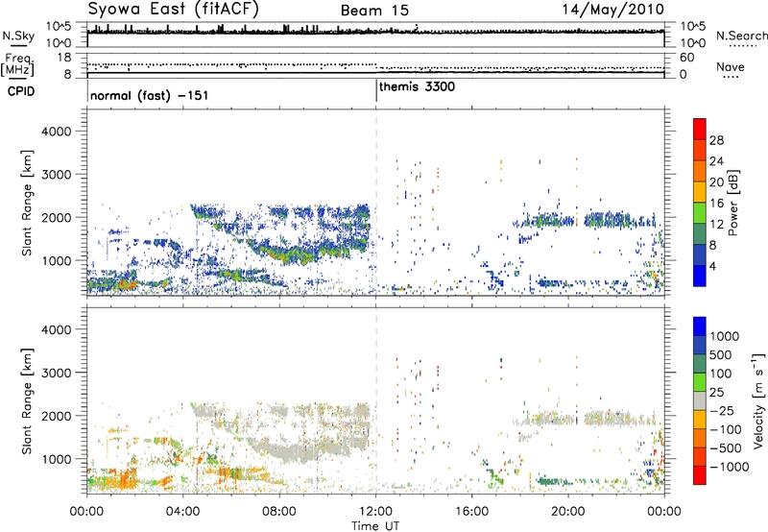Select light green power swatch between 12 and 16

(x=700, y=213)
